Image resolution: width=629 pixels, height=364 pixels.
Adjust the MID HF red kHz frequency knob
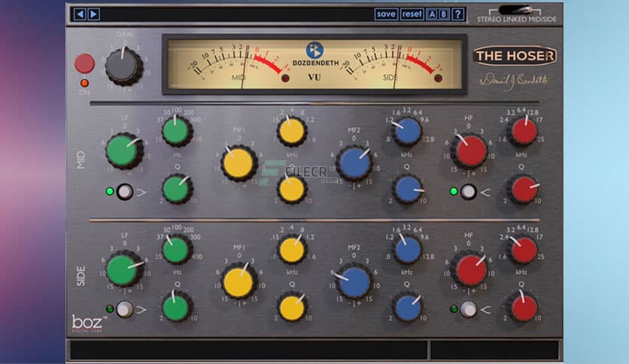point(522,131)
